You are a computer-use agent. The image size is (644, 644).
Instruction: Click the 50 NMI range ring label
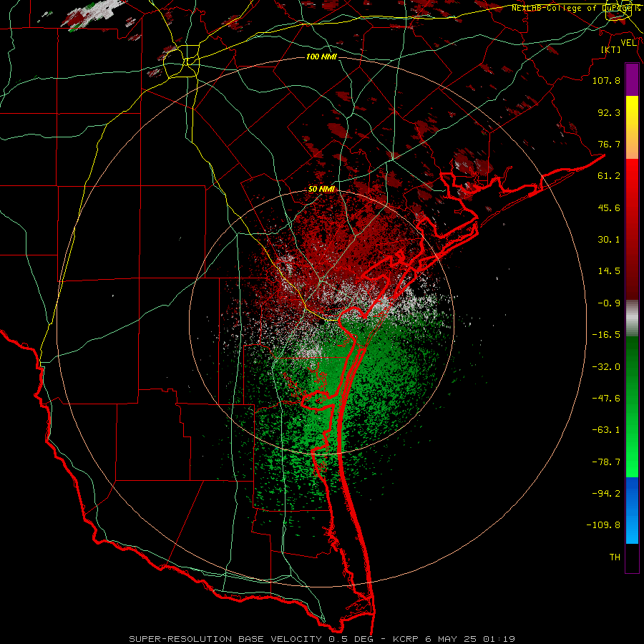coord(321,189)
